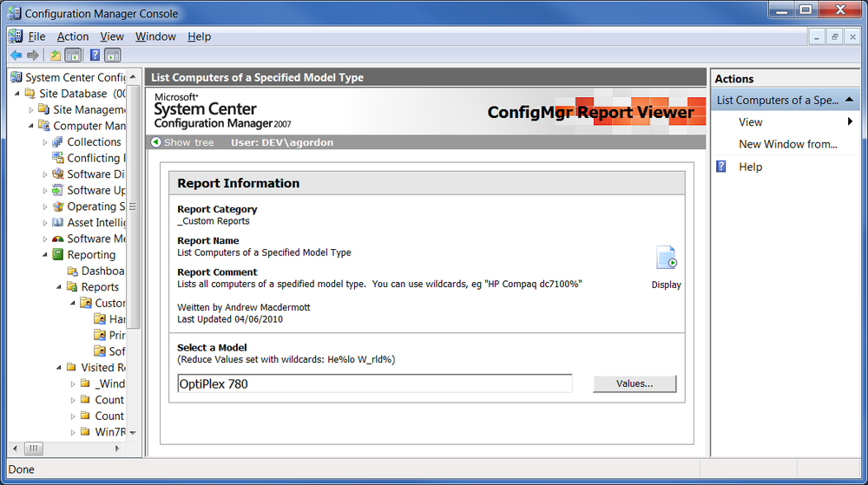868x485 pixels.
Task: Open the View submenu arrow in Actions
Action: 851,121
